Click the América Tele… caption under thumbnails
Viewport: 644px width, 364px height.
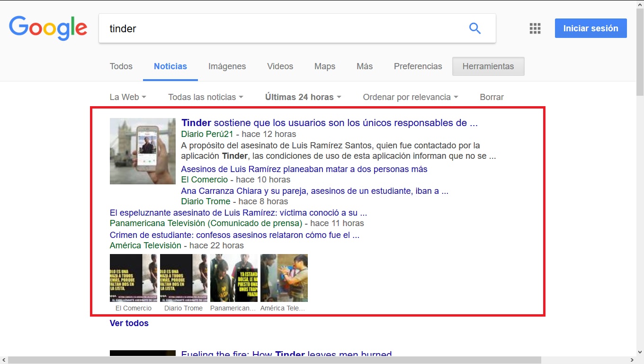coord(283,308)
